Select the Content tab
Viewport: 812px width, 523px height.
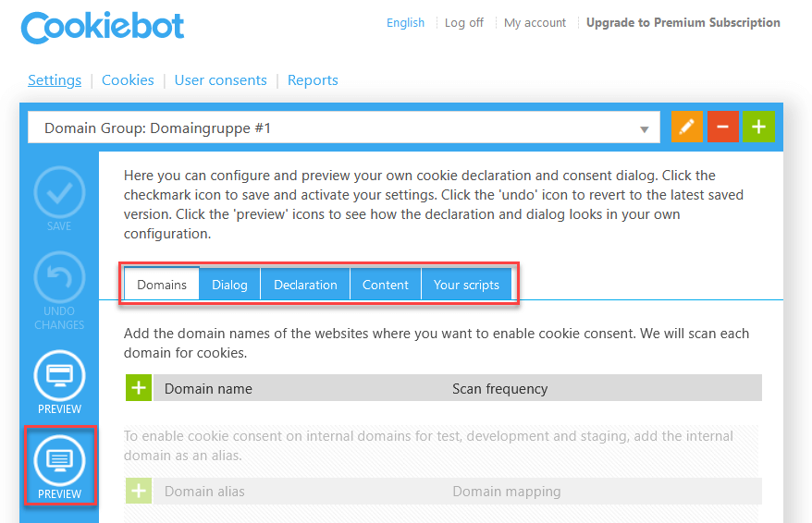[386, 285]
